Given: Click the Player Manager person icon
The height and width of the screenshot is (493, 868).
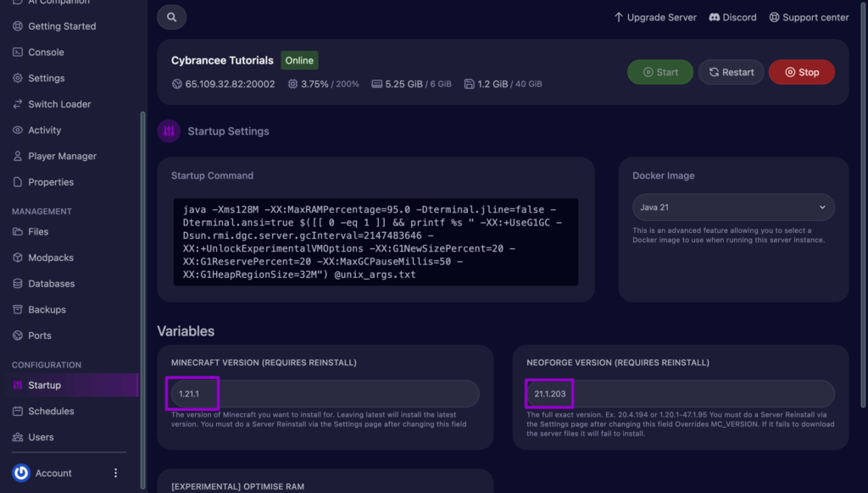Looking at the screenshot, I should coord(18,156).
